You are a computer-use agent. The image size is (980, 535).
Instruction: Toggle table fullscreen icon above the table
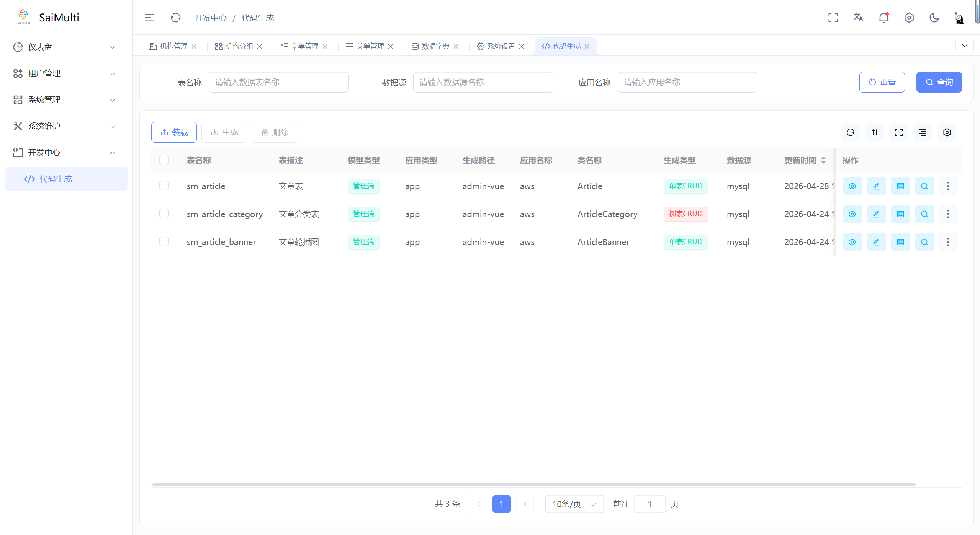click(x=898, y=132)
